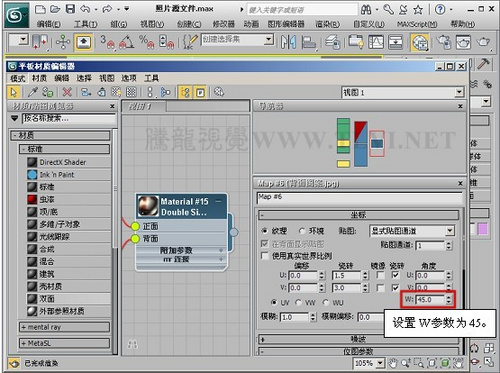
Task: Open the Layer Manager icon
Action: (x=332, y=42)
